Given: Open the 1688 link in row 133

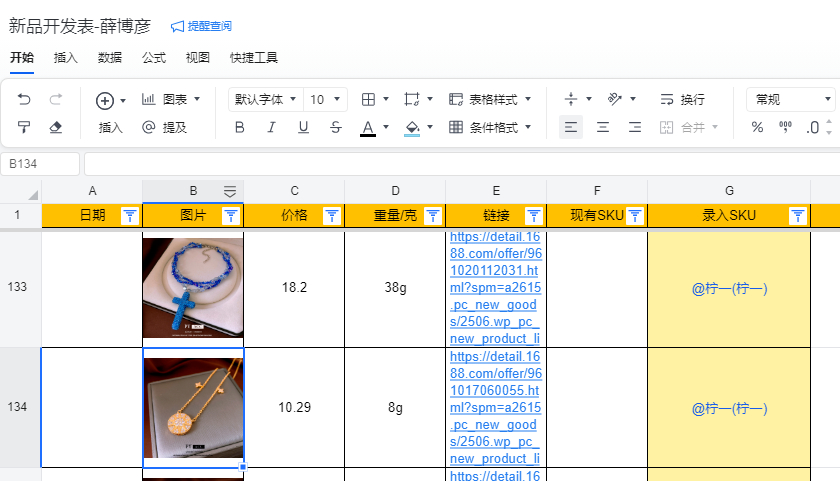Looking at the screenshot, I should (x=494, y=288).
